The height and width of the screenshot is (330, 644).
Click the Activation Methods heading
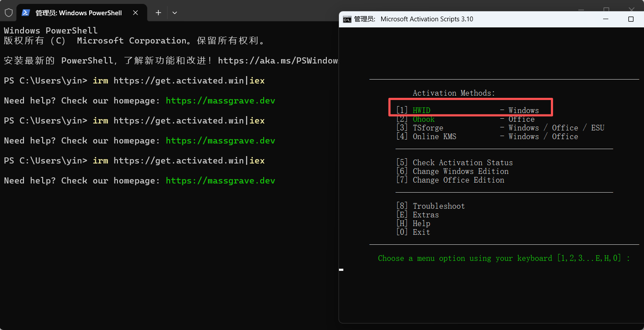(x=454, y=93)
